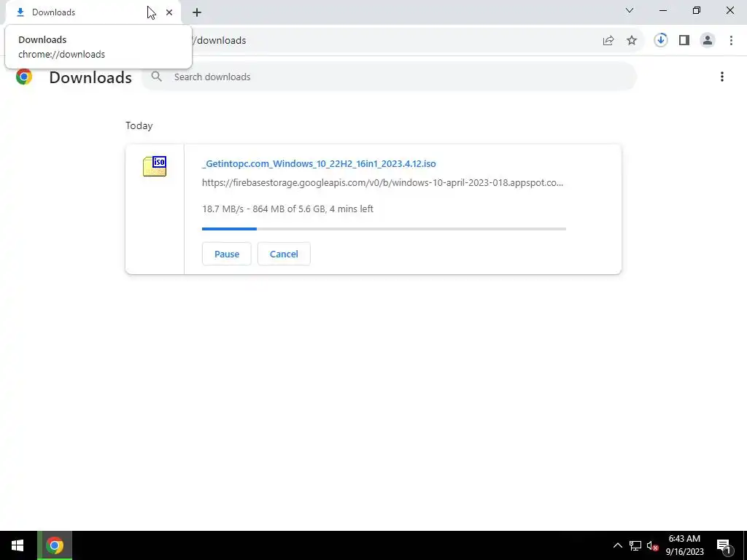Open the clock showing 6:43 AM
Screen dimensions: 747x560
[x=684, y=545]
